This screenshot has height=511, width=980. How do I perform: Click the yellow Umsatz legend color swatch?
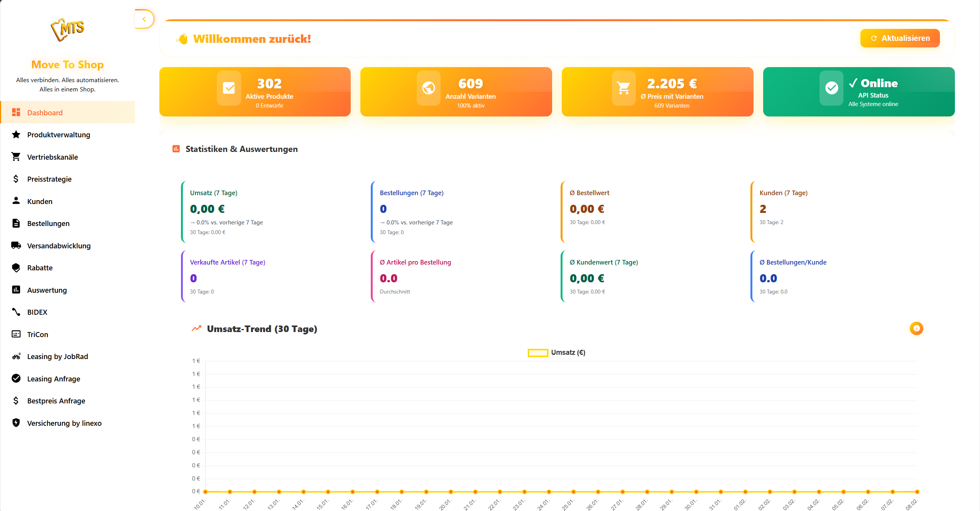click(538, 352)
